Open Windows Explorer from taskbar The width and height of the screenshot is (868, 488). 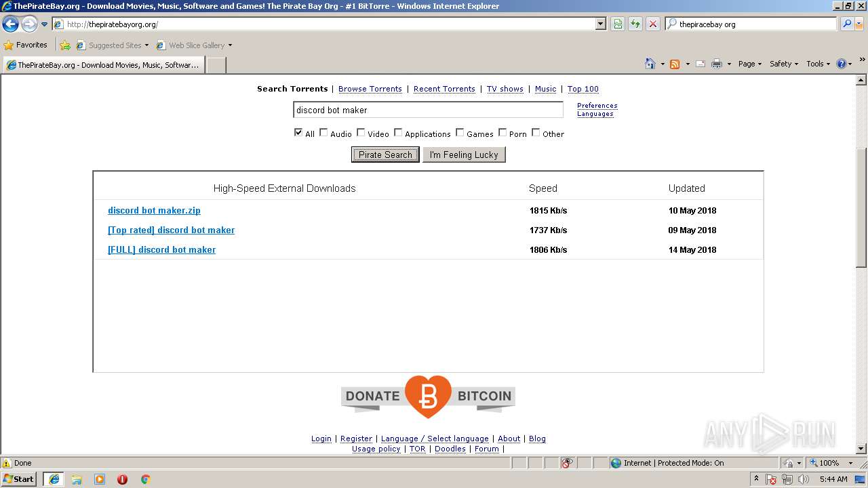[x=77, y=479]
